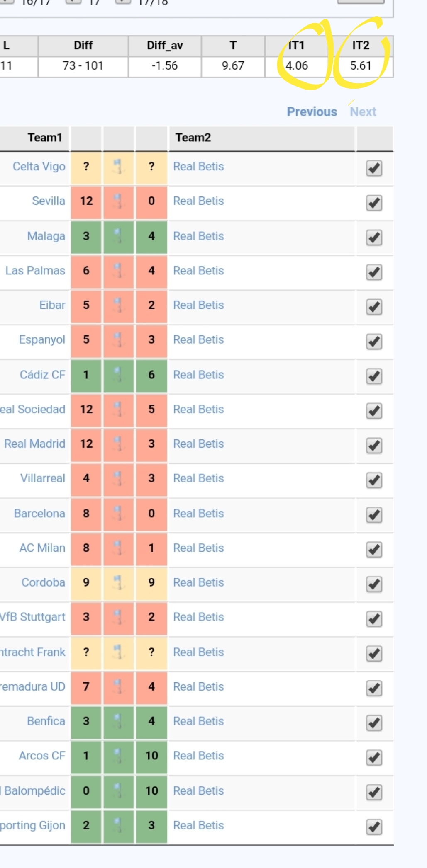Click the red 12 score cell for Sevilla

pyautogui.click(x=86, y=201)
